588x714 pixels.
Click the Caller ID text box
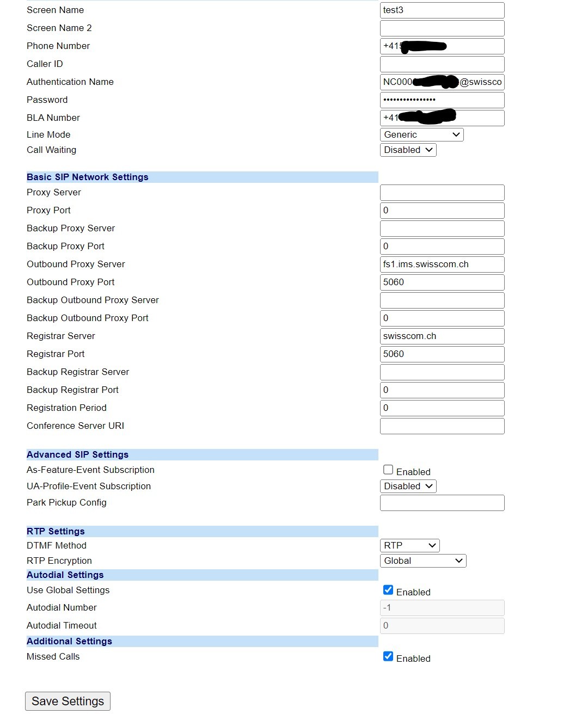coord(442,64)
